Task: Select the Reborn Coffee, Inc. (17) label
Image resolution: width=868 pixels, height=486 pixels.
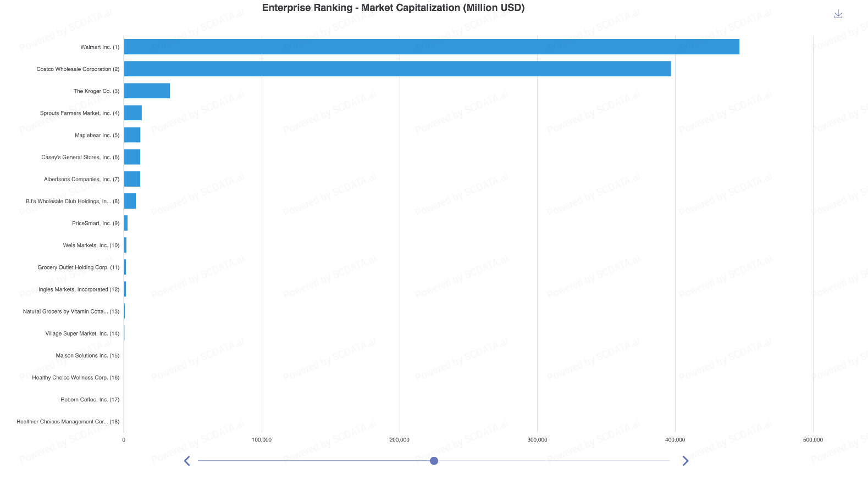Action: tap(90, 400)
